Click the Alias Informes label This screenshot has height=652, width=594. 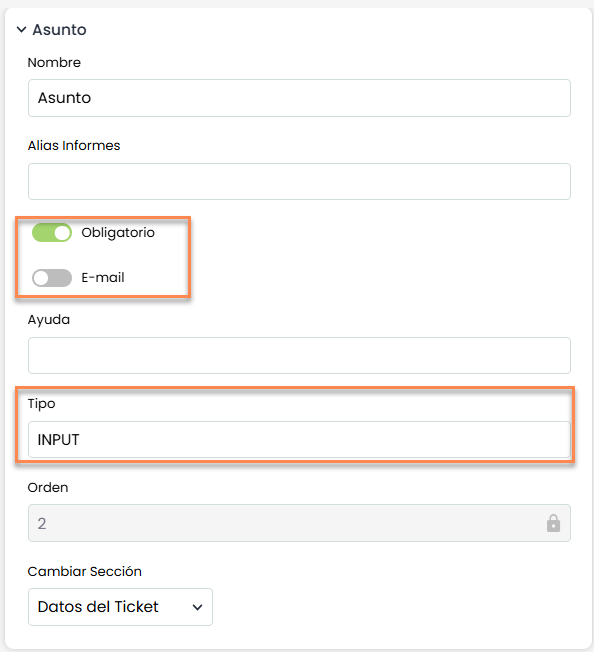click(74, 146)
